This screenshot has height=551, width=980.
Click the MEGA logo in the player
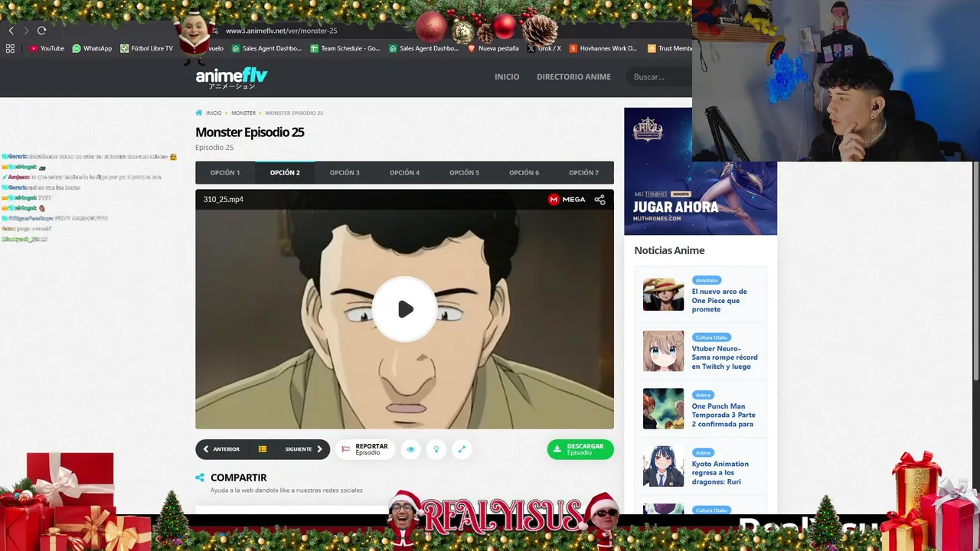567,200
